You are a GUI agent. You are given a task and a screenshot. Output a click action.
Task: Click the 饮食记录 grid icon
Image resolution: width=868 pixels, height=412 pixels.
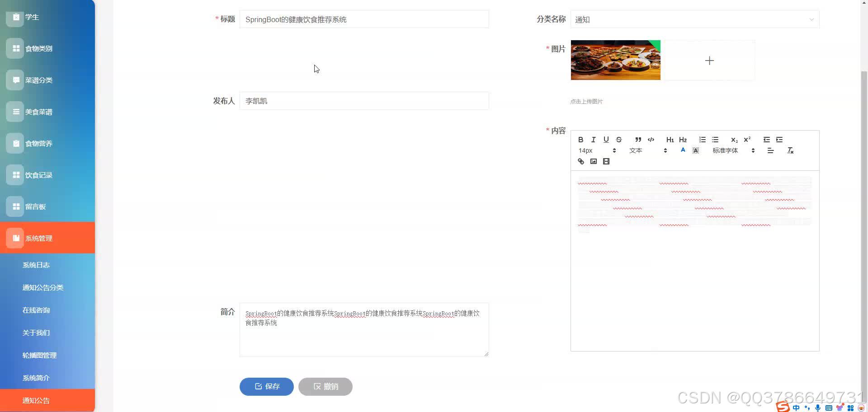click(x=16, y=175)
